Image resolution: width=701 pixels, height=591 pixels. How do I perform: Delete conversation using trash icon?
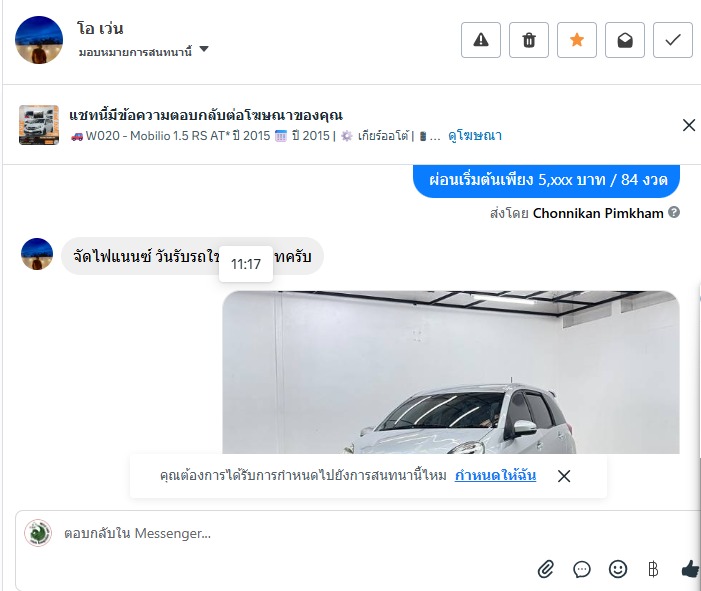[x=529, y=40]
